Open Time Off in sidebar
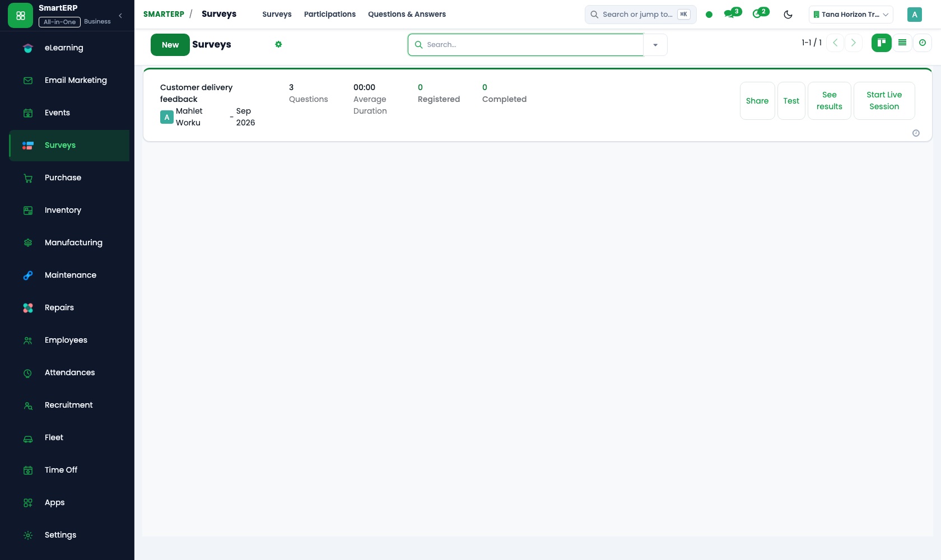Screen dimensions: 941x560 tap(69, 470)
